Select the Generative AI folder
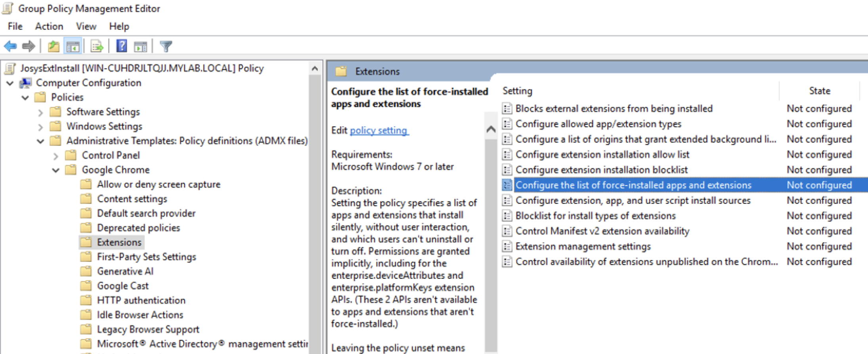 pyautogui.click(x=125, y=271)
